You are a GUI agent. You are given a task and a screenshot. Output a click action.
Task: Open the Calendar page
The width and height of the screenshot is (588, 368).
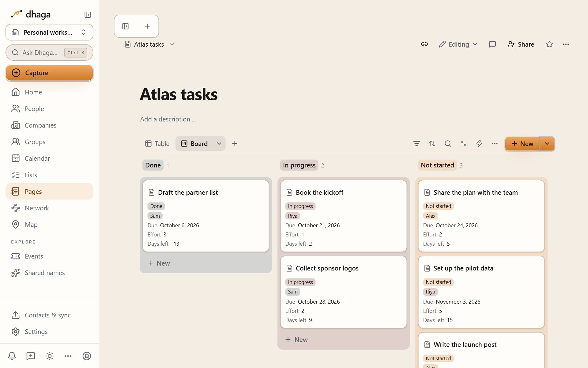click(49, 158)
